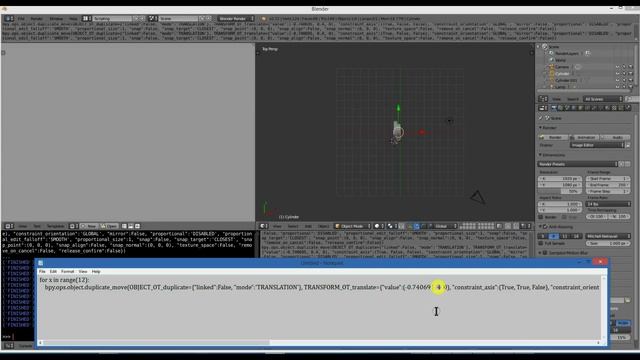Viewport: 640px width, 360px height.
Task: Toggle Cylinder.001 visibility eye in the outliner
Action: point(618,80)
